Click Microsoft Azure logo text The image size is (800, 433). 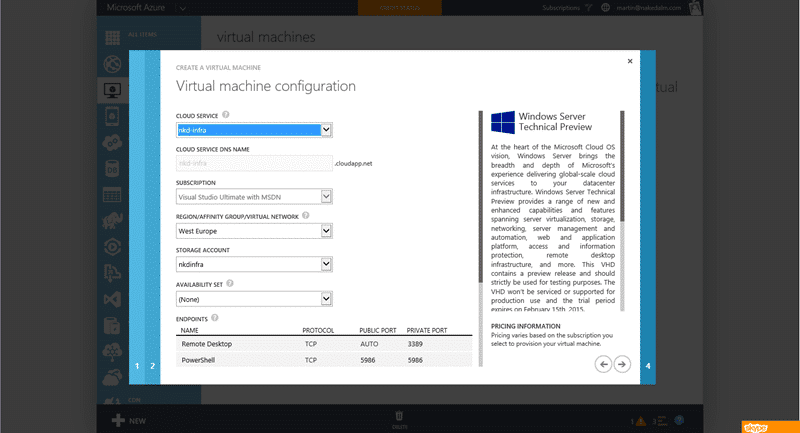136,8
